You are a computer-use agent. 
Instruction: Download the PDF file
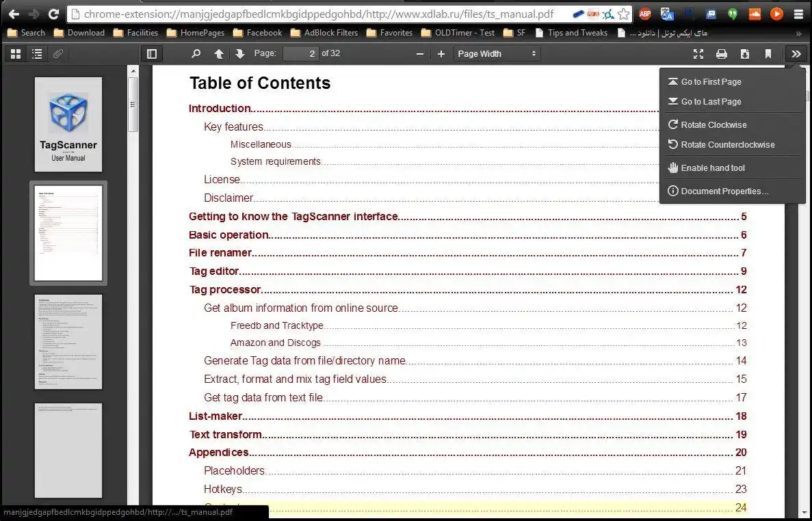(745, 54)
